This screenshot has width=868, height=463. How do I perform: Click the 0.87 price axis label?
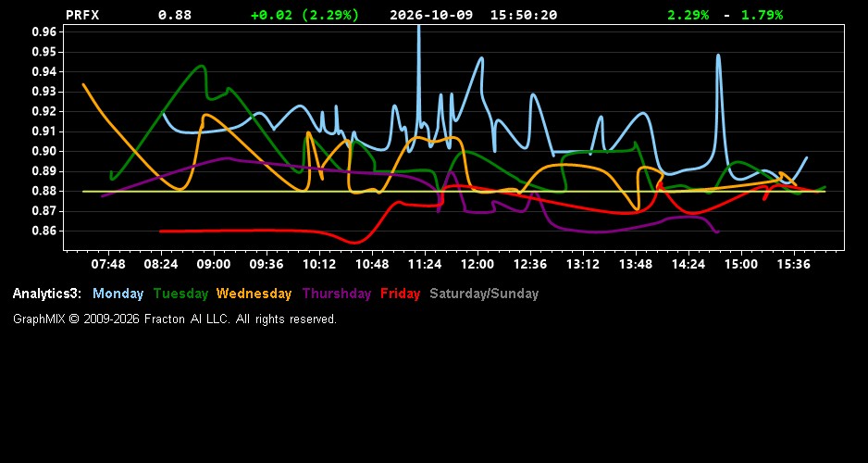(x=44, y=211)
